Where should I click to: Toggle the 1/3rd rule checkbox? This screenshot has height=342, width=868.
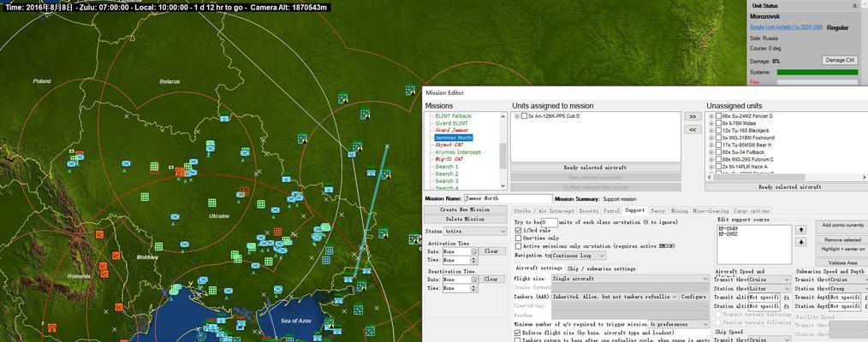pos(518,230)
